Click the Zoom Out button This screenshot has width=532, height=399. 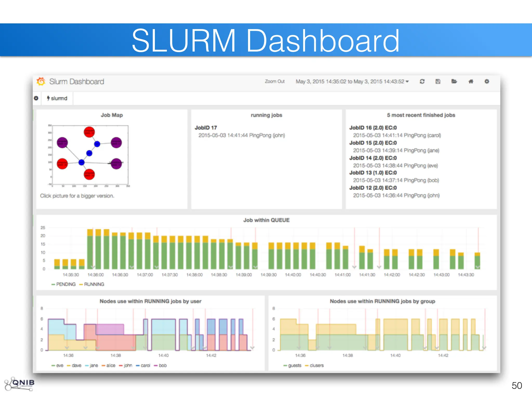click(x=275, y=82)
